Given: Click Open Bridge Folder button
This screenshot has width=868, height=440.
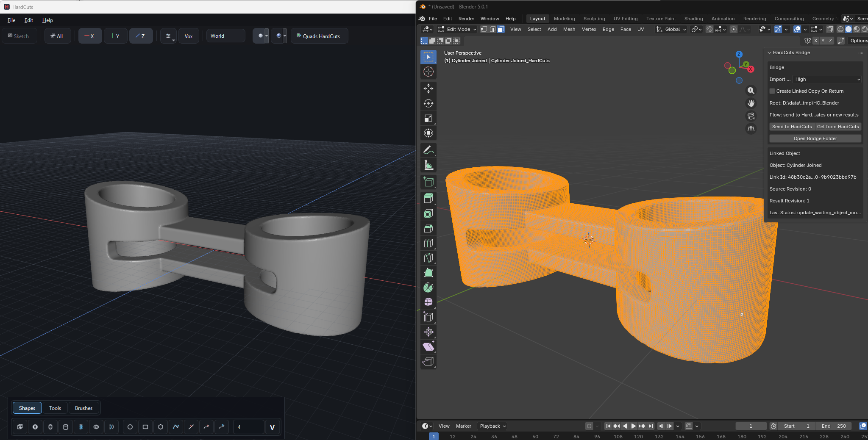Looking at the screenshot, I should (815, 138).
